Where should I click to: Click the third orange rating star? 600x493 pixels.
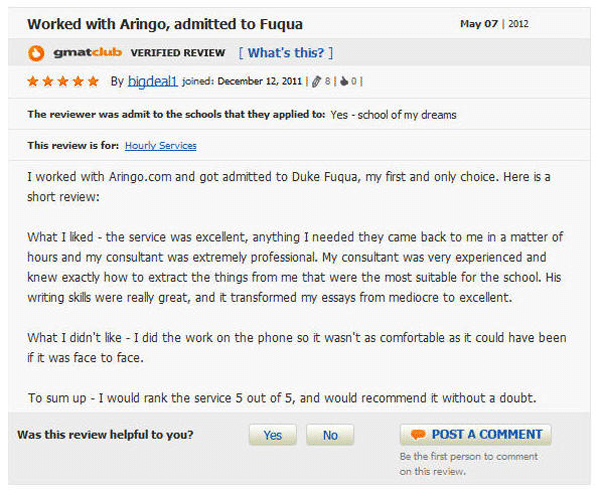[63, 81]
